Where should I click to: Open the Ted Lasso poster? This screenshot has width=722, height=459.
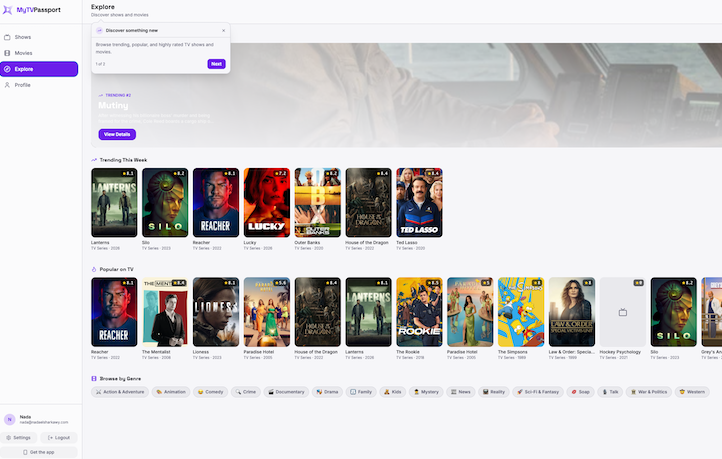[x=419, y=203]
